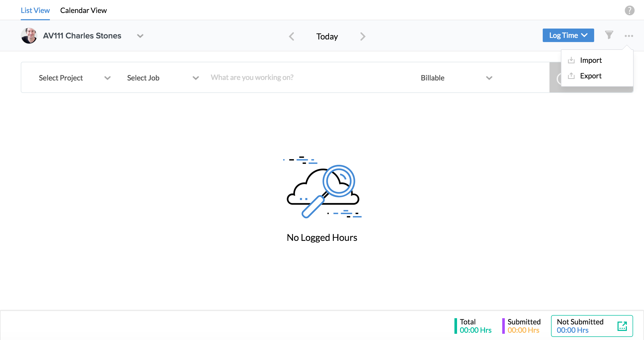
Task: Choose Export from the menu
Action: 591,76
